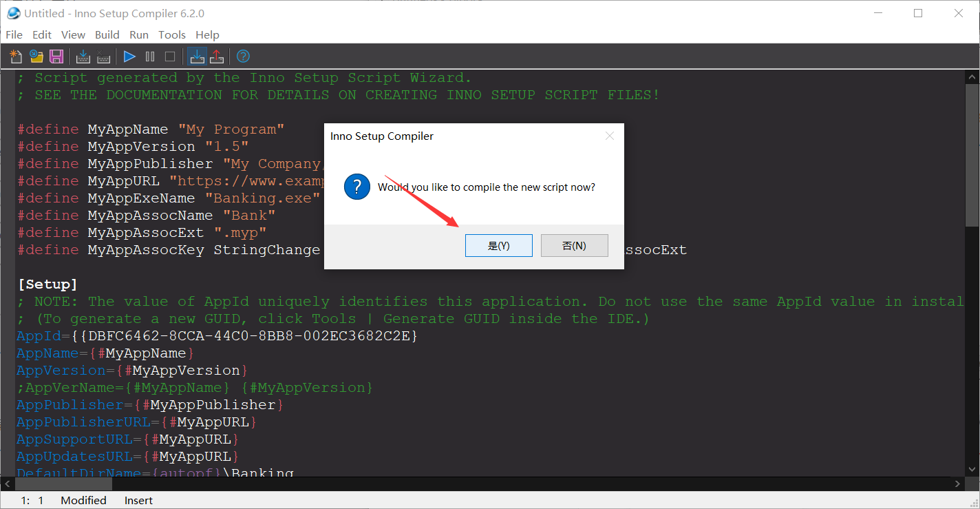Click the Stop Compile toolbar icon
This screenshot has height=509, width=980.
click(104, 56)
